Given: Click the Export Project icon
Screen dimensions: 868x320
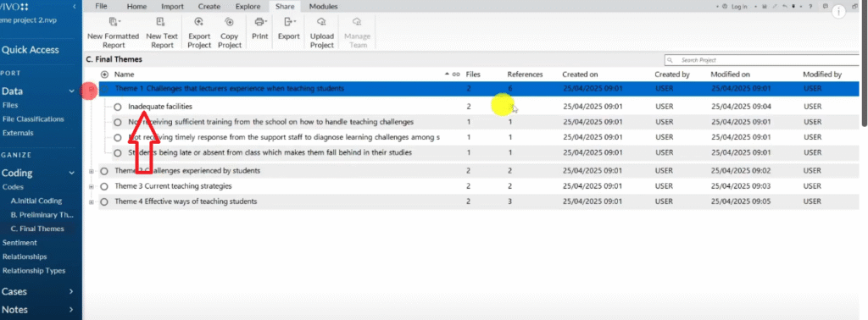Looking at the screenshot, I should (199, 22).
